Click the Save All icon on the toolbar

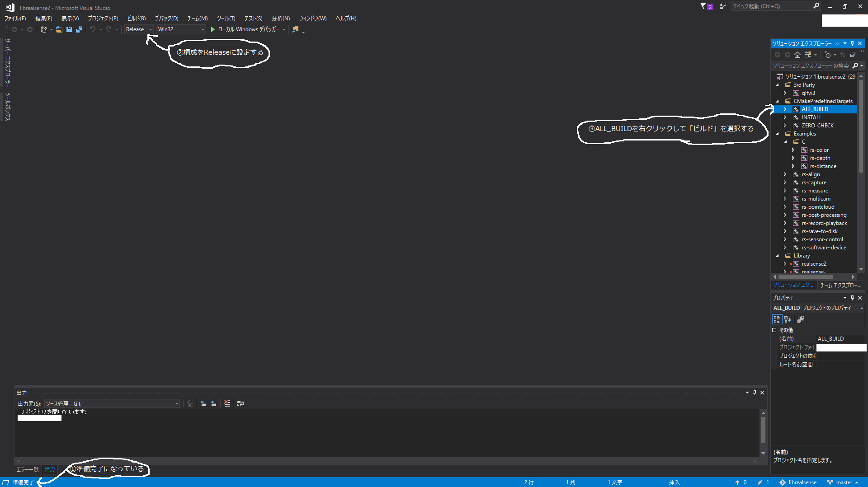point(79,29)
